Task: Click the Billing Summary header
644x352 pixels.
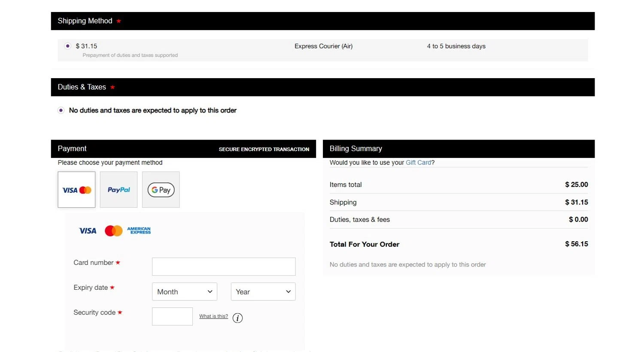Action: [x=459, y=149]
